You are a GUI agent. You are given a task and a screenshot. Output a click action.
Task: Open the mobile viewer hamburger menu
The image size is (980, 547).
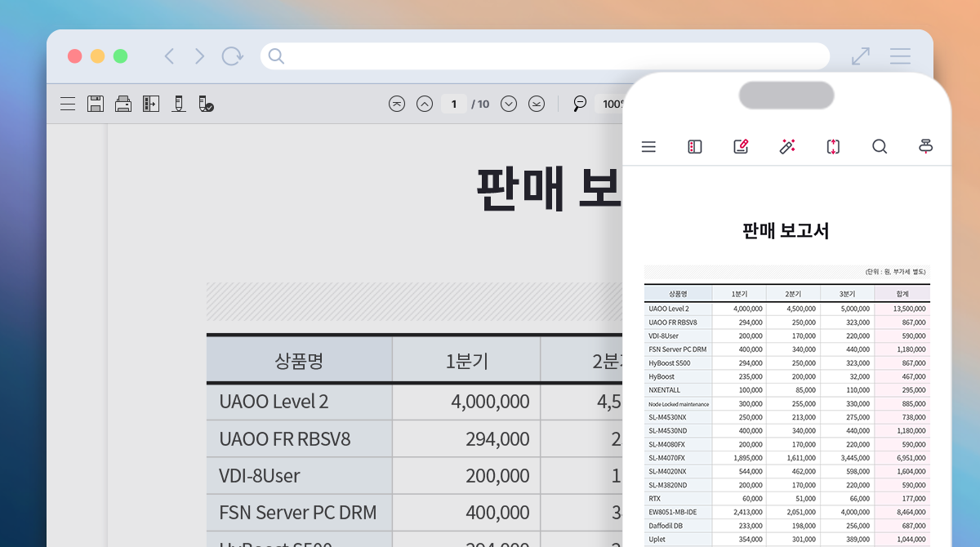point(648,147)
